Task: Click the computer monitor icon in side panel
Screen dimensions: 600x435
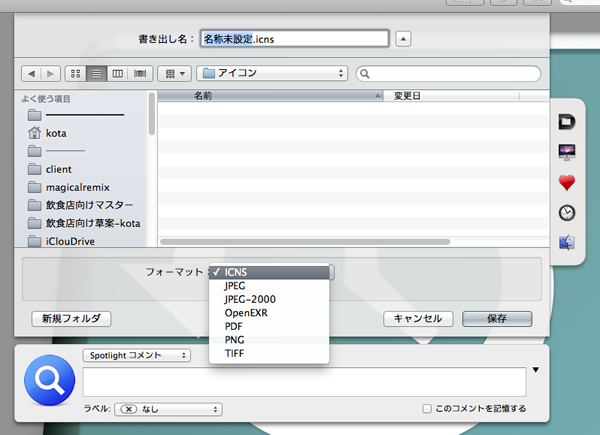Action: coord(567,152)
